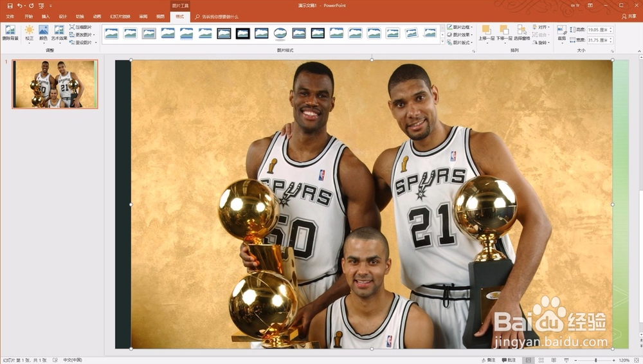Apply the sixth soft-edge picture style
The image size is (643, 364).
pyautogui.click(x=205, y=33)
